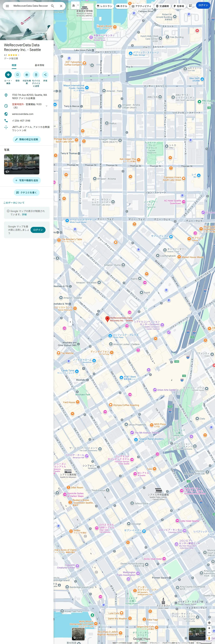Switch to the 概要 tab

[14, 65]
